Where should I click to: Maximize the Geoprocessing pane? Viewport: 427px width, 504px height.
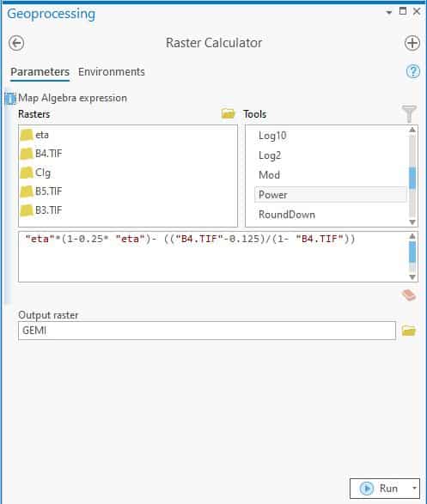pos(403,11)
